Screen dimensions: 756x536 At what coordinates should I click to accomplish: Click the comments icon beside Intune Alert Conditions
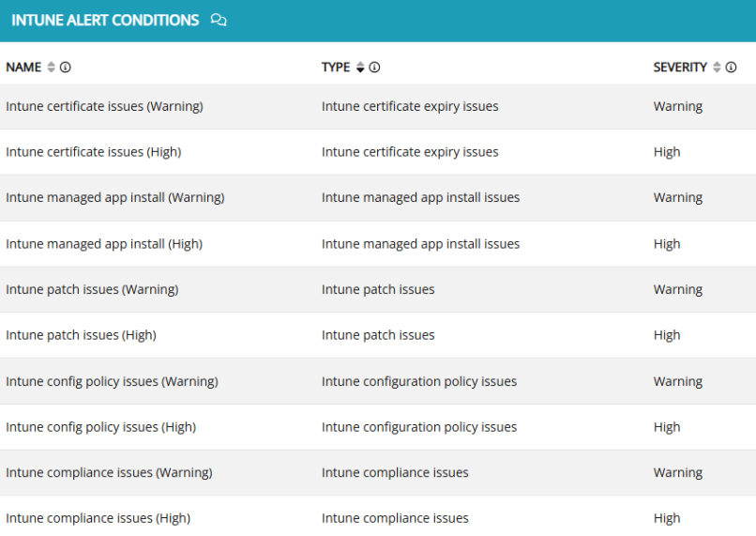[219, 20]
